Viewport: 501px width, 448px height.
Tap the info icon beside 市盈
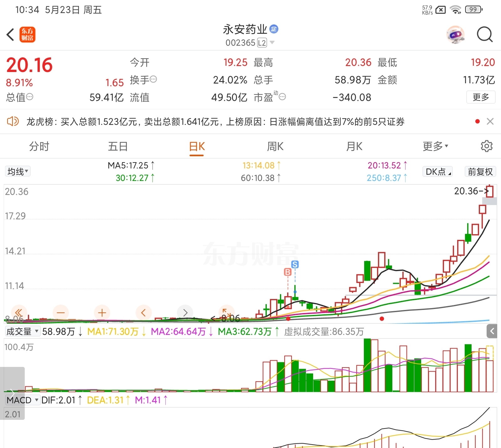(x=282, y=97)
